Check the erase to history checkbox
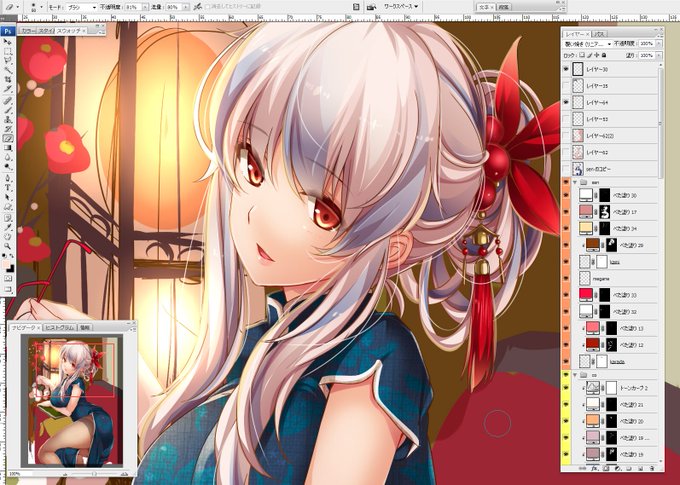 point(207,7)
